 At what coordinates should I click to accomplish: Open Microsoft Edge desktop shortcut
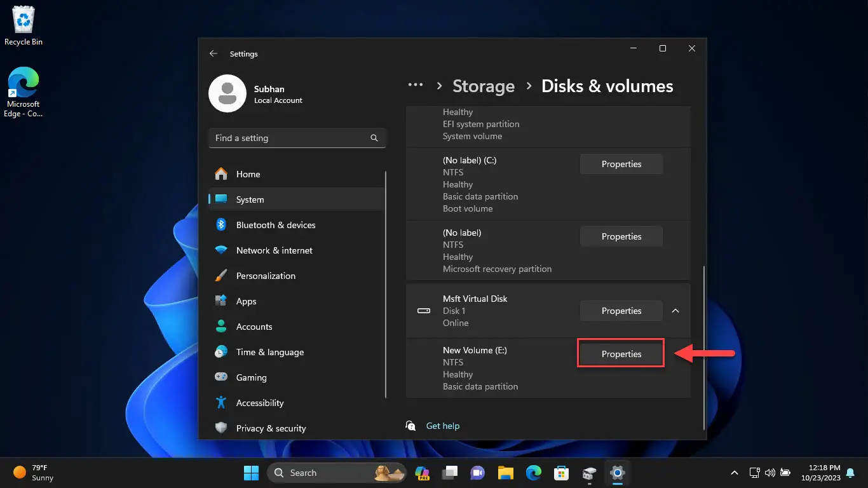click(24, 93)
